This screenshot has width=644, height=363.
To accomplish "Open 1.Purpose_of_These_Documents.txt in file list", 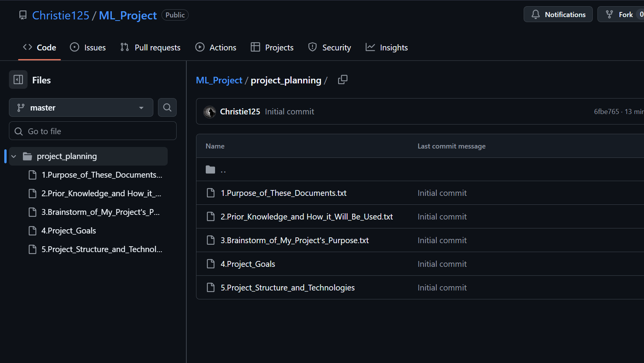I will point(283,193).
